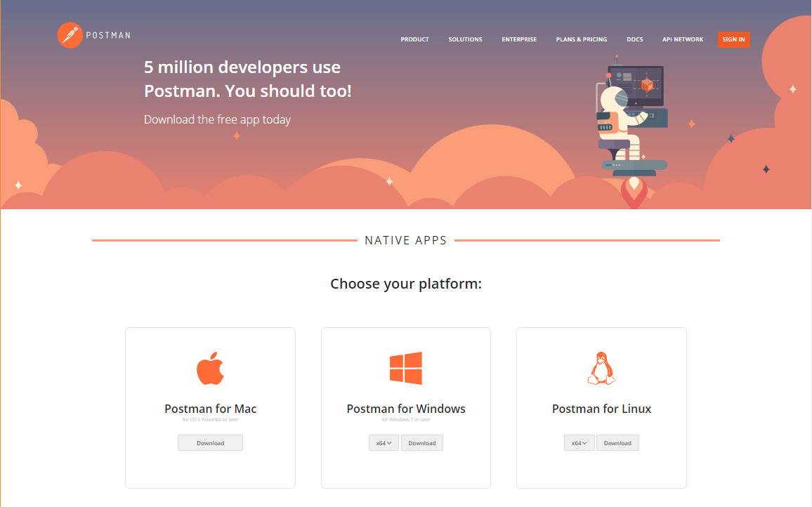Image resolution: width=812 pixels, height=507 pixels.
Task: Click the Linux penguin icon
Action: [x=601, y=368]
